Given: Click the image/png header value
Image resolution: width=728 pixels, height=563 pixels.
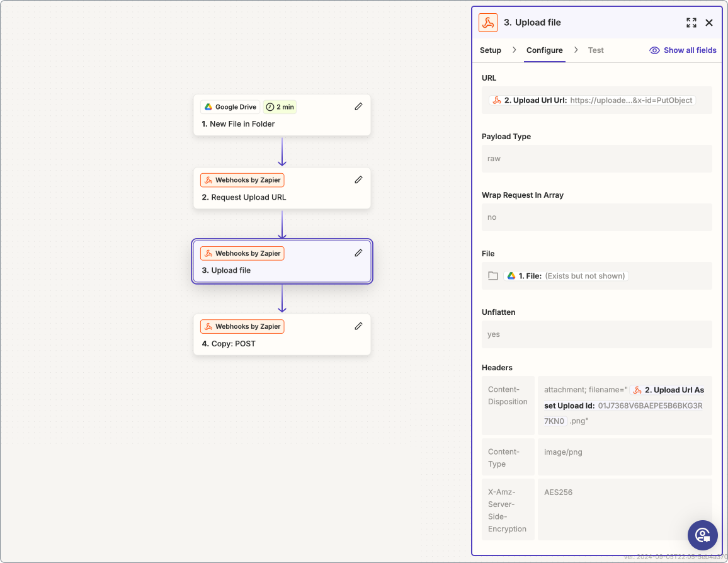Looking at the screenshot, I should [625, 457].
